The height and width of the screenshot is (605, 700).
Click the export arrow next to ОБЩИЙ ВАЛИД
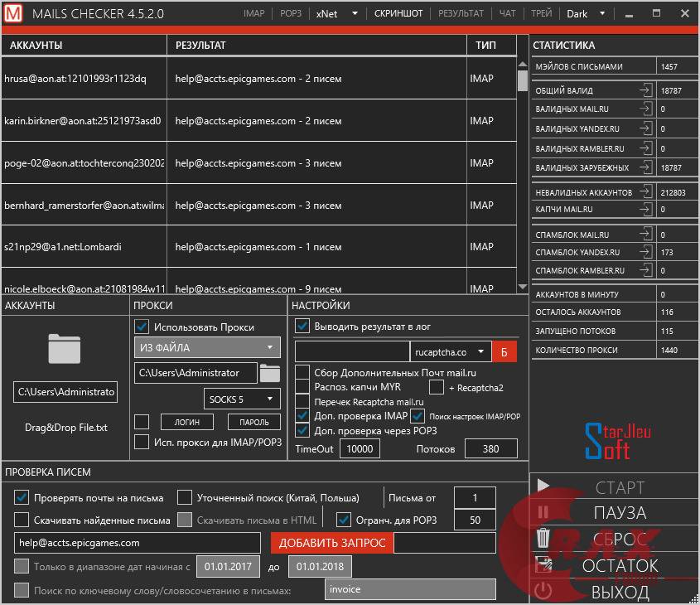pyautogui.click(x=645, y=90)
